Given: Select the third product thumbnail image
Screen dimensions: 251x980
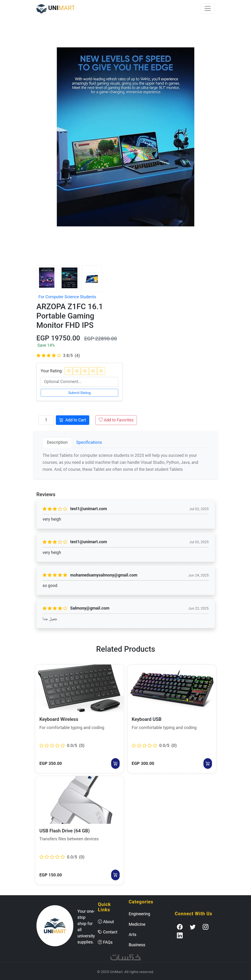Looking at the screenshot, I should (92, 278).
